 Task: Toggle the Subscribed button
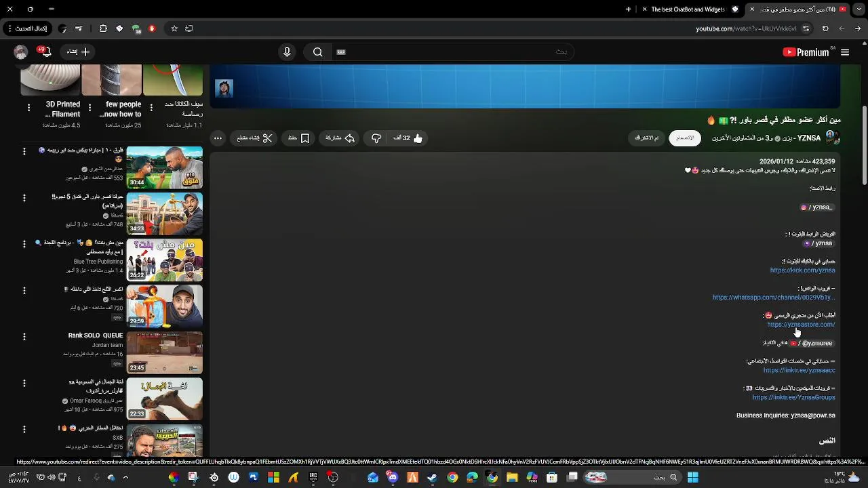(647, 138)
